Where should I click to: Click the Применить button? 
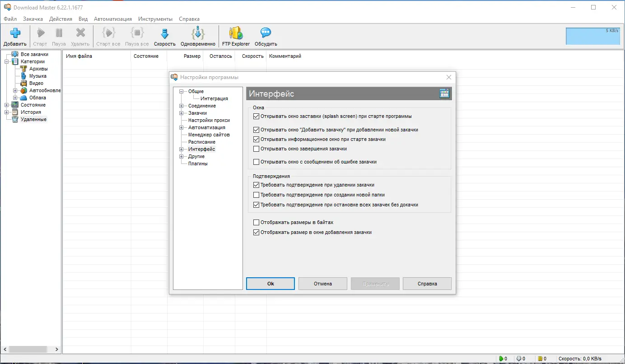[x=375, y=284]
